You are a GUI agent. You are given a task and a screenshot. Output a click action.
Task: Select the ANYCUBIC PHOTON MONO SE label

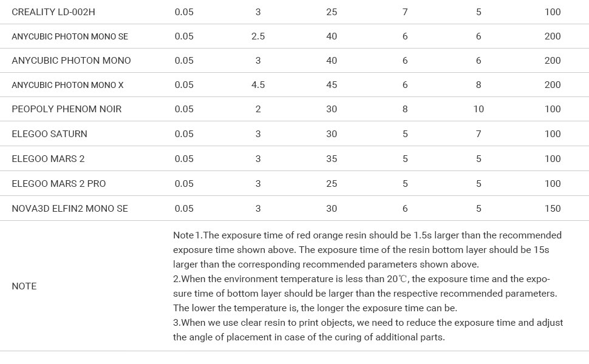coord(70,36)
